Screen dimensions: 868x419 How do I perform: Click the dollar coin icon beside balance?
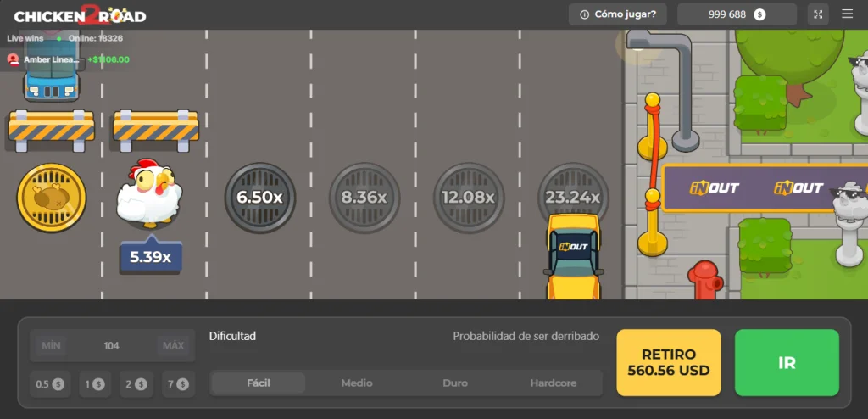point(759,14)
